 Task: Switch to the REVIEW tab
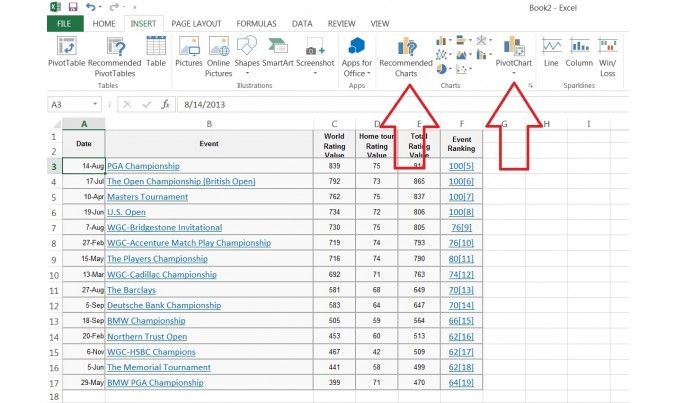(x=341, y=24)
